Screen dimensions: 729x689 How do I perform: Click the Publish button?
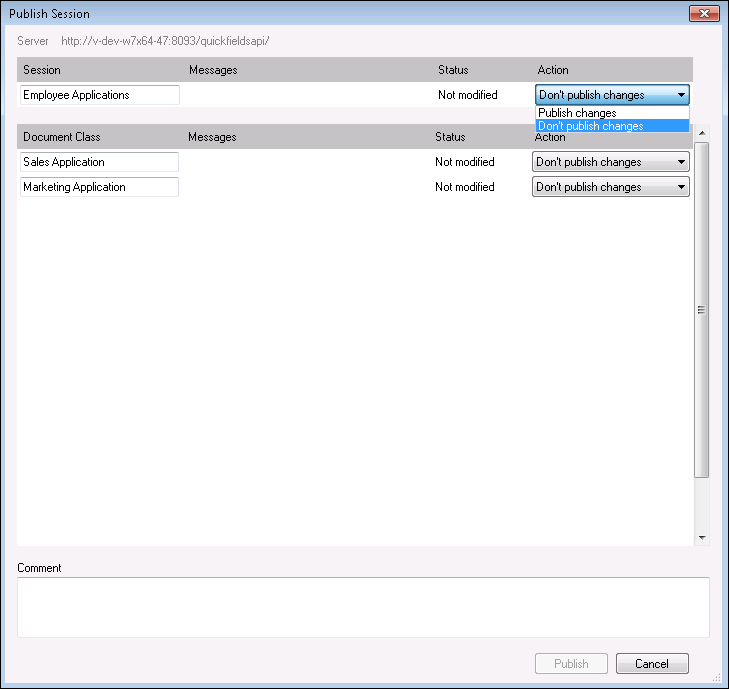click(x=571, y=663)
